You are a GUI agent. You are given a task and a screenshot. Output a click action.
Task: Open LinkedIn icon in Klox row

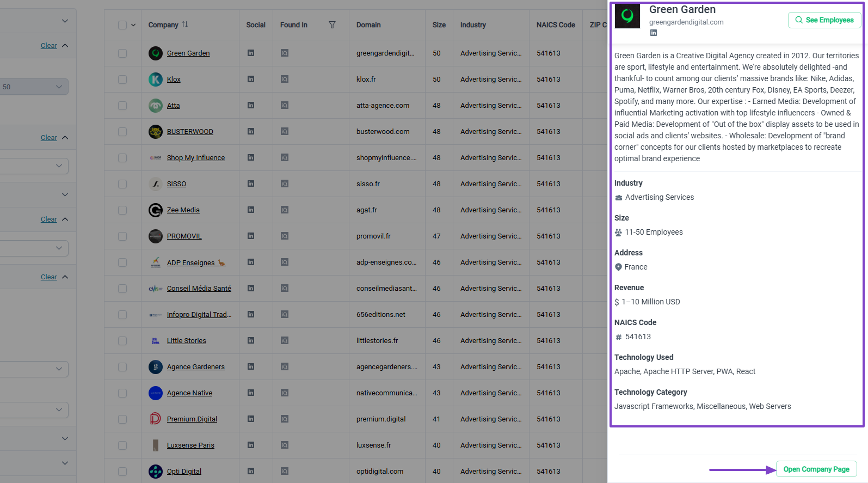(x=251, y=79)
